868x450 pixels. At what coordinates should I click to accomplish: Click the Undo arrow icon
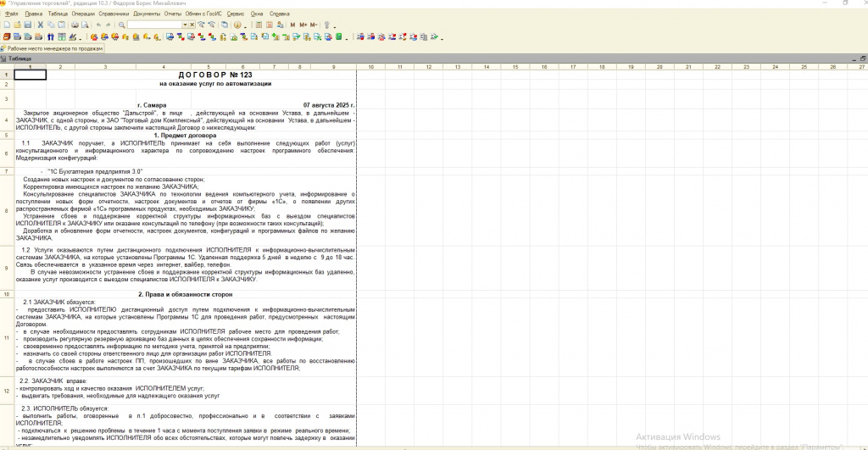point(98,25)
